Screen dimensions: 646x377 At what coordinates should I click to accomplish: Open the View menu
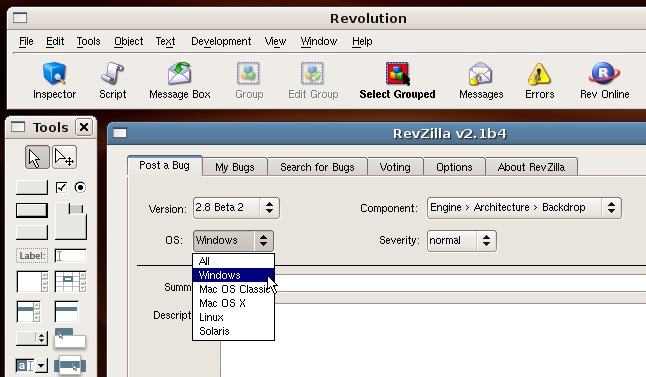coord(275,41)
